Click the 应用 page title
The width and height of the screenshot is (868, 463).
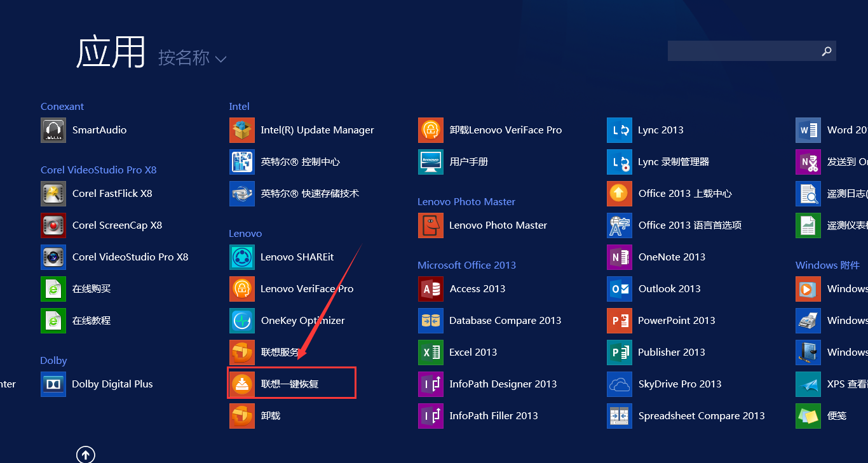[111, 53]
